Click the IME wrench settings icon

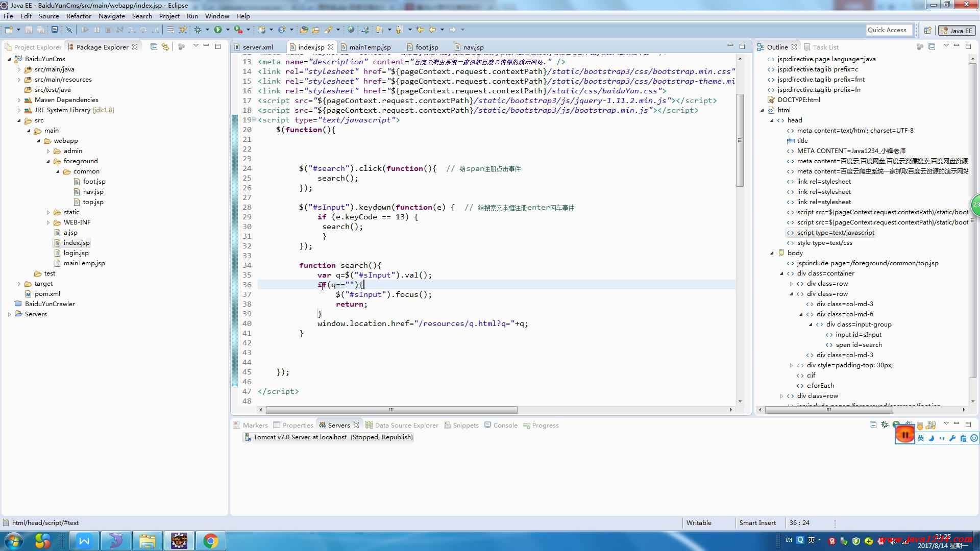coord(952,438)
